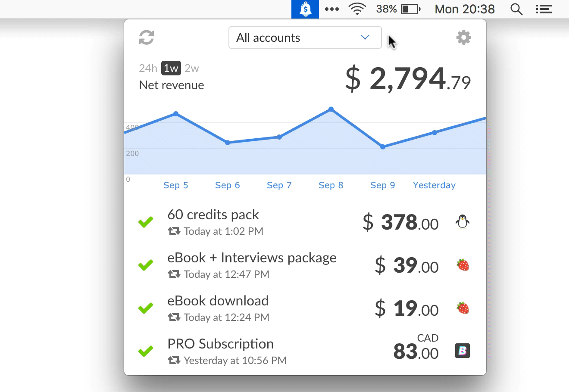
Task: Click green checkmark beside eBook download
Action: [146, 308]
